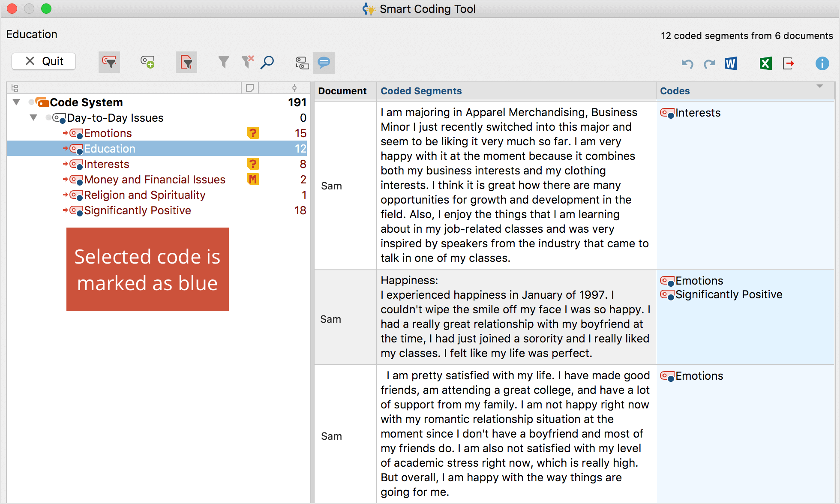Redo the last action

pos(709,64)
